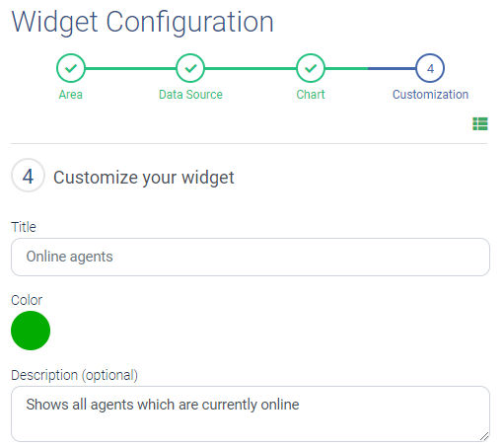The height and width of the screenshot is (447, 504).
Task: Click the Color label text
Action: (x=27, y=300)
